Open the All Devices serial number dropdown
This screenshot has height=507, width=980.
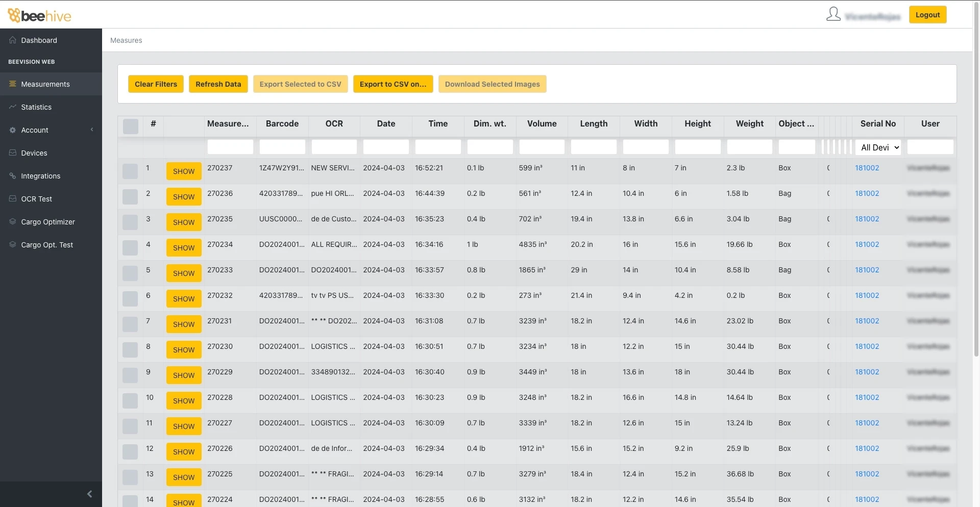[878, 147]
